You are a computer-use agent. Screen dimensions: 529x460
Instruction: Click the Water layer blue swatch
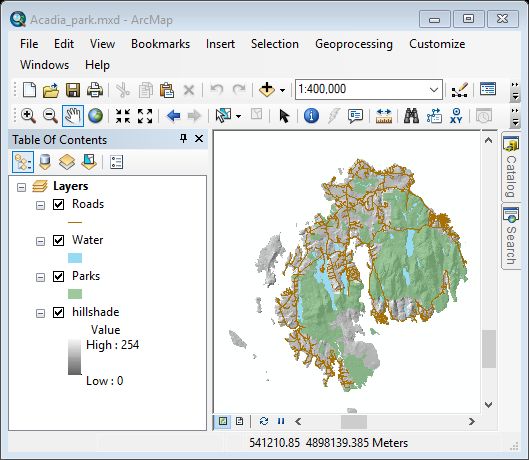(x=75, y=258)
